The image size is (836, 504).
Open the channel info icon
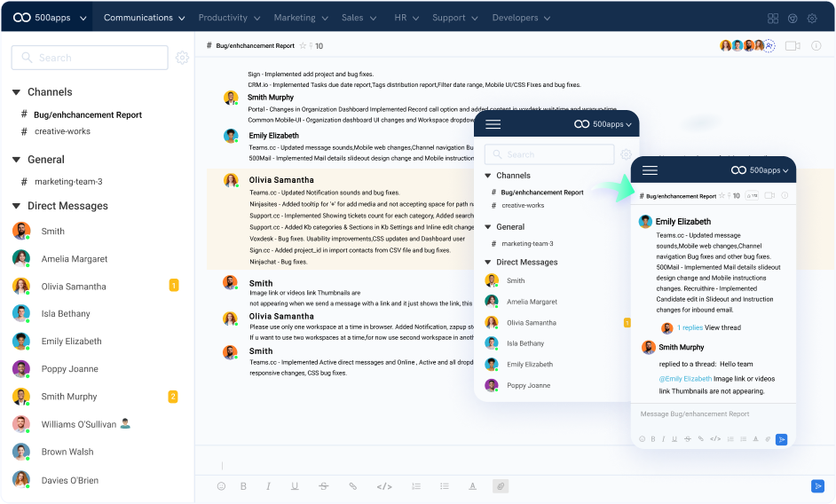[816, 45]
